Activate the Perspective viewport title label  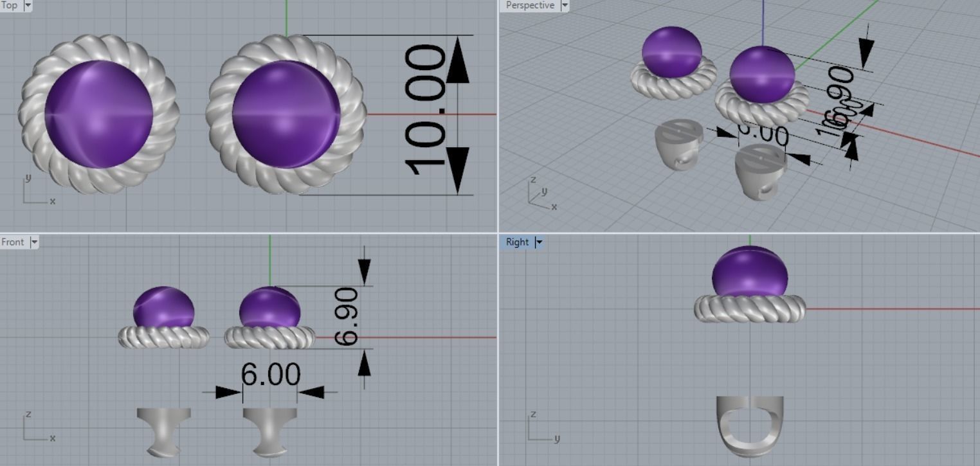pos(530,5)
